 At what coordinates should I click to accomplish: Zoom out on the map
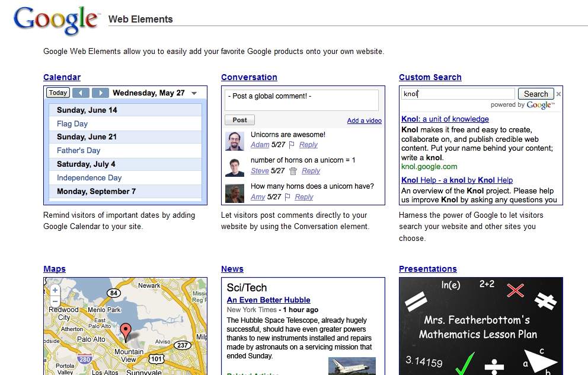click(55, 301)
